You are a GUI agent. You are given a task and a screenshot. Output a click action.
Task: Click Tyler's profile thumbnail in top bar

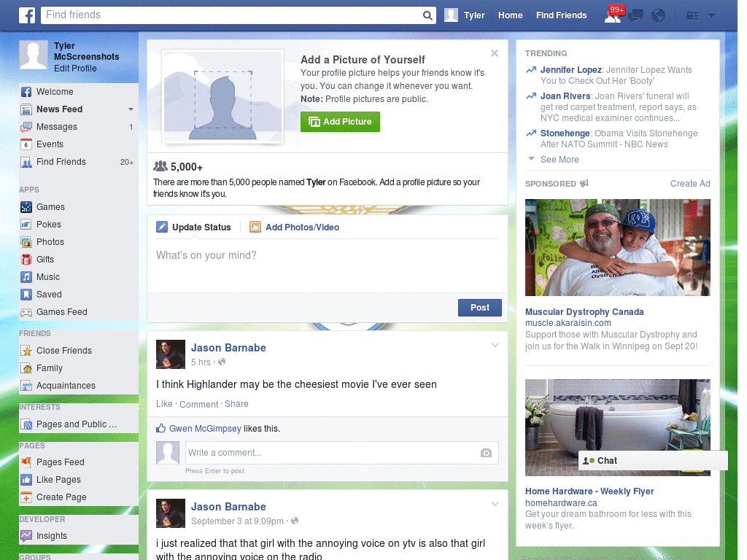(x=451, y=15)
